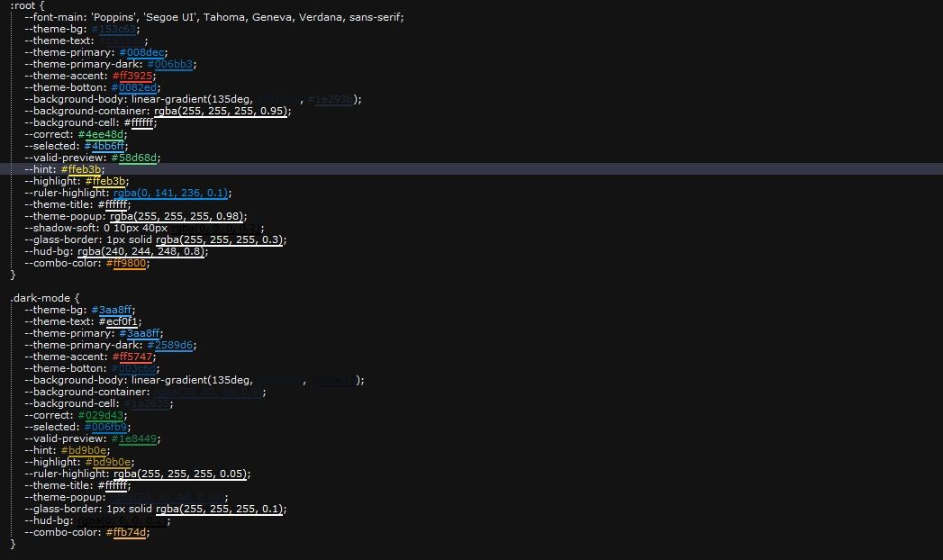The height and width of the screenshot is (560, 943).
Task: Click the --font-main property name
Action: (56, 17)
